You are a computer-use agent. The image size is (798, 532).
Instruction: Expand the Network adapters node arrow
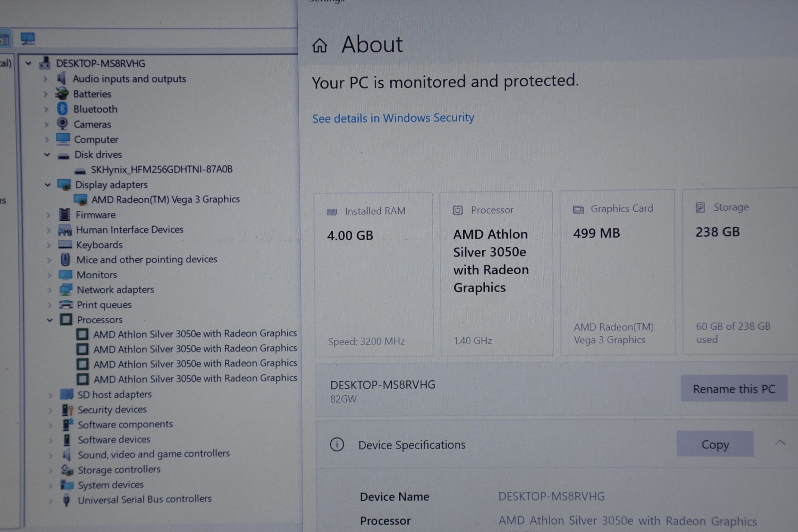click(x=50, y=290)
